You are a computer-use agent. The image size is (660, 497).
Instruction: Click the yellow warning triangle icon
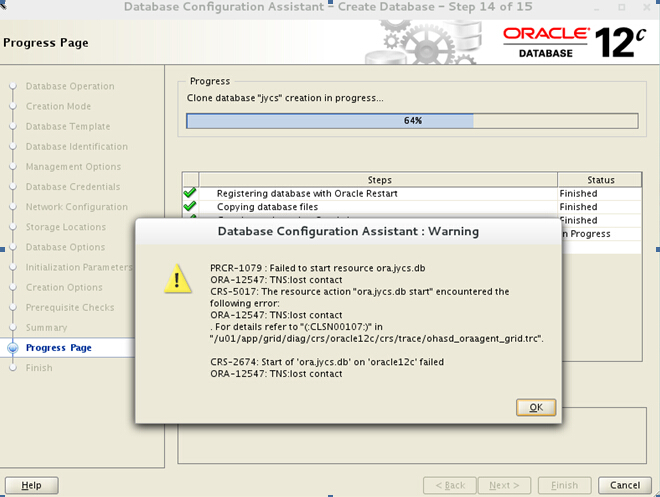[178, 279]
